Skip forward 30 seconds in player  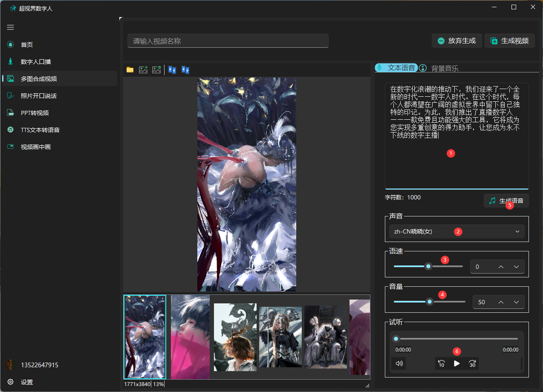472,363
